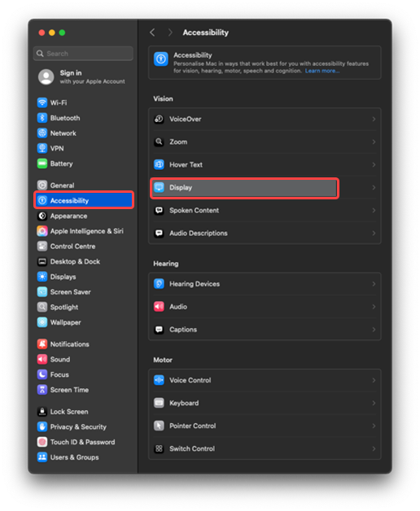
Task: Click the green zoom window button
Action: click(63, 33)
